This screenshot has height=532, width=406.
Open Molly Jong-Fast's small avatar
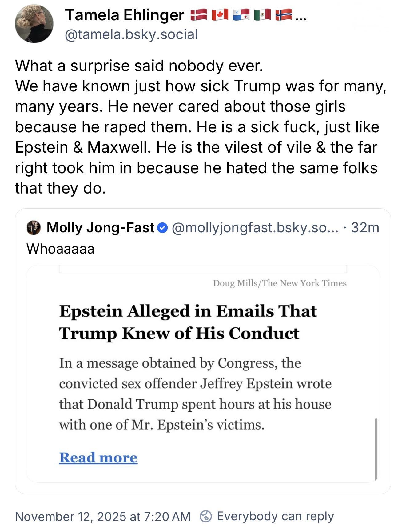point(34,228)
